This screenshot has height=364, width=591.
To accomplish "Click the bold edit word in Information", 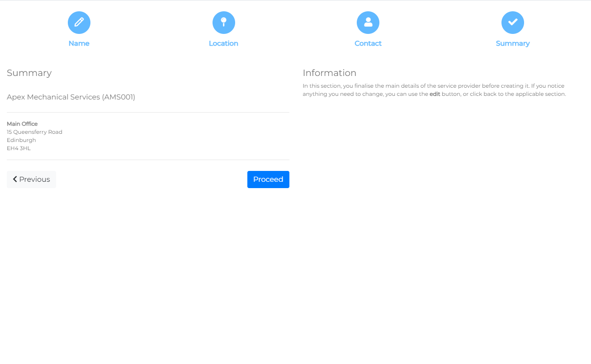I will (435, 94).
